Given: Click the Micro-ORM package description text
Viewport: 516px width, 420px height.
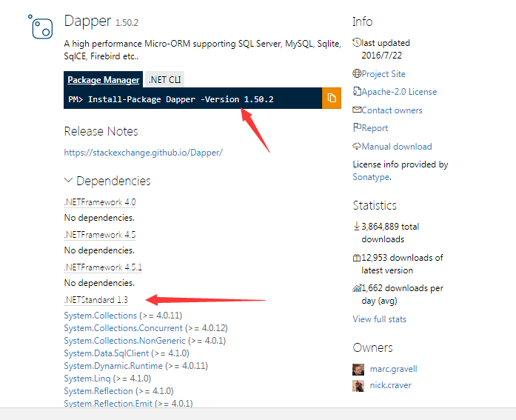Looking at the screenshot, I should (202, 50).
